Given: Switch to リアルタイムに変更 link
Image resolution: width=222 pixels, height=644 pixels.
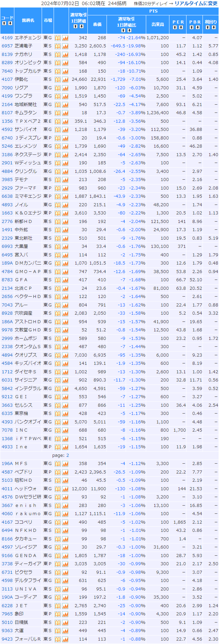Looking at the screenshot, I should click(196, 3).
